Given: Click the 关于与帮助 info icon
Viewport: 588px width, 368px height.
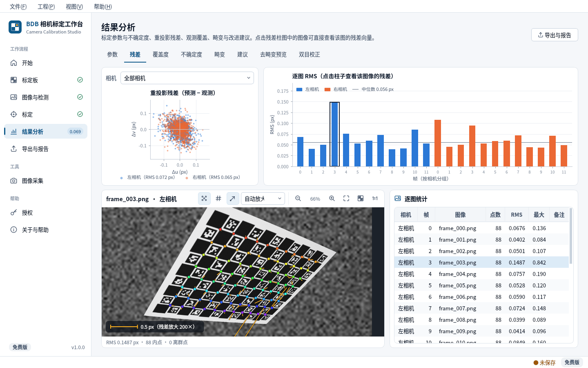Looking at the screenshot, I should (x=13, y=230).
